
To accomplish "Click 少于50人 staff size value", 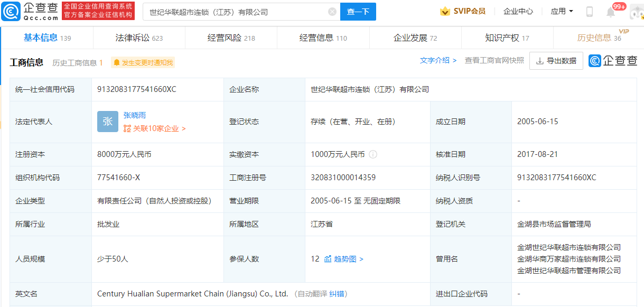I will 113,259.
